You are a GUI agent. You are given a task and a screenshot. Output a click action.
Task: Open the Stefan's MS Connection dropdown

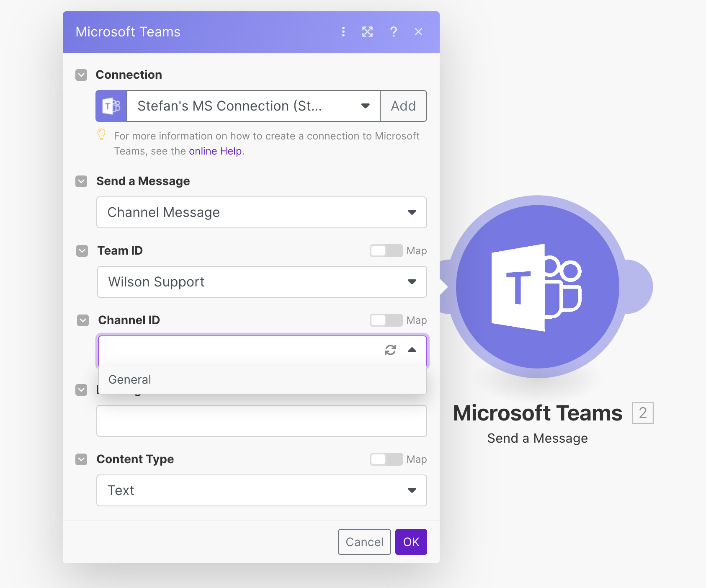pyautogui.click(x=253, y=106)
